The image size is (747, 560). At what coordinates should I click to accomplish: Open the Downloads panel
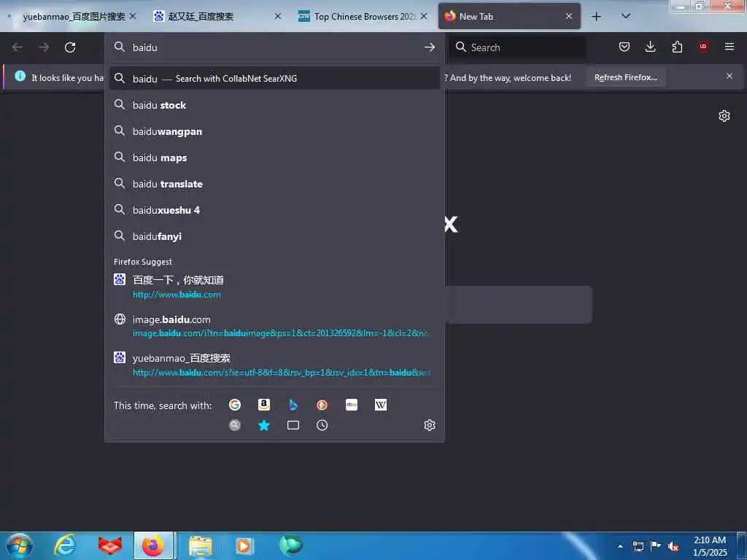[x=650, y=47]
